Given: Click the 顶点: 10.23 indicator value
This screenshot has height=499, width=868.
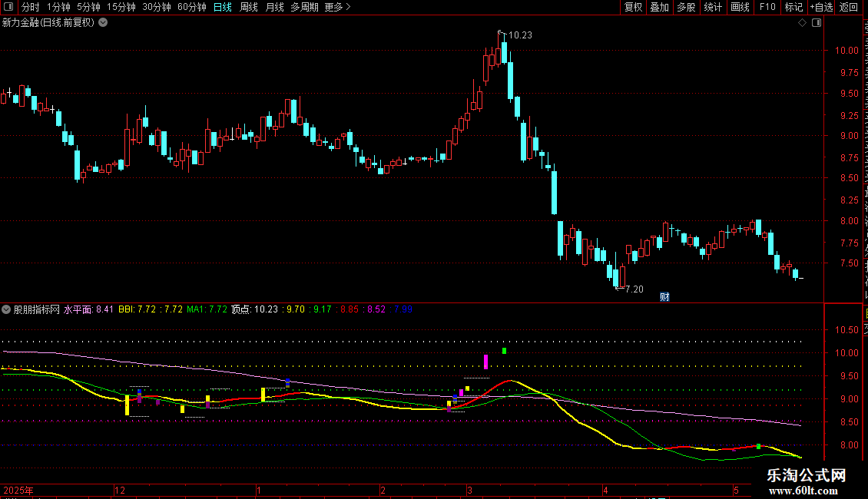Looking at the screenshot, I should pyautogui.click(x=255, y=310).
